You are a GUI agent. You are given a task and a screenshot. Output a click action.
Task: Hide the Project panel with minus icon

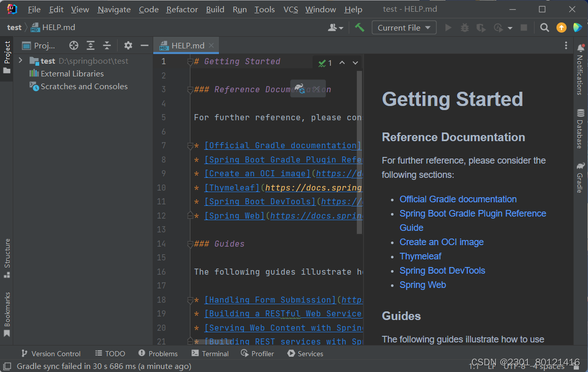[x=145, y=45]
